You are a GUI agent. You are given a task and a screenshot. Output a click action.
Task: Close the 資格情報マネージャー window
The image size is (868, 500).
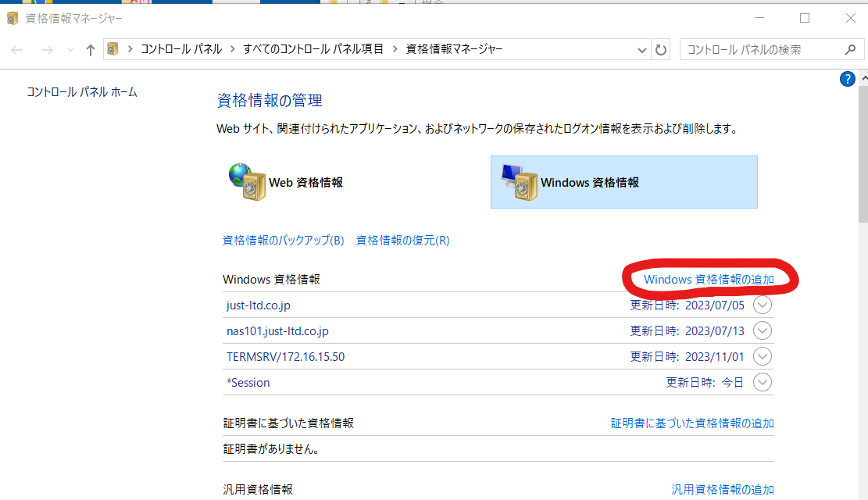tap(851, 18)
